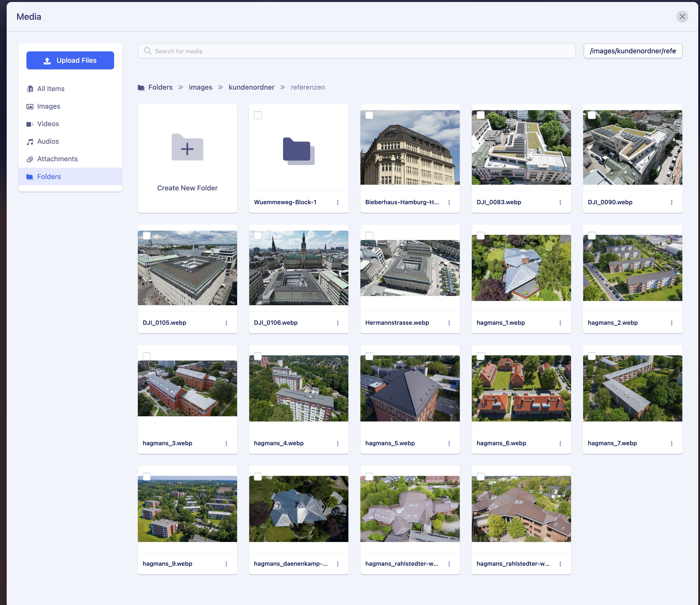Open three-dot menu for Hermannstrasse.webp

coord(449,323)
